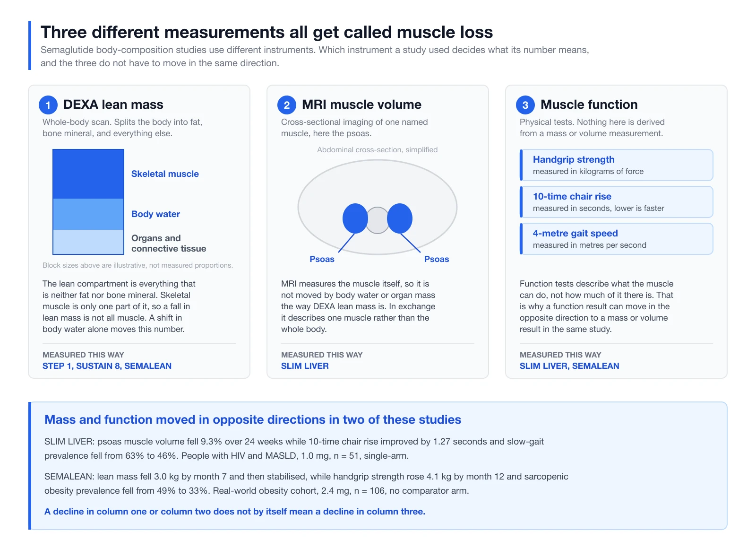Viewport: 756px width, 558px height.
Task: Open the Handgrip strength card
Action: 616,165
